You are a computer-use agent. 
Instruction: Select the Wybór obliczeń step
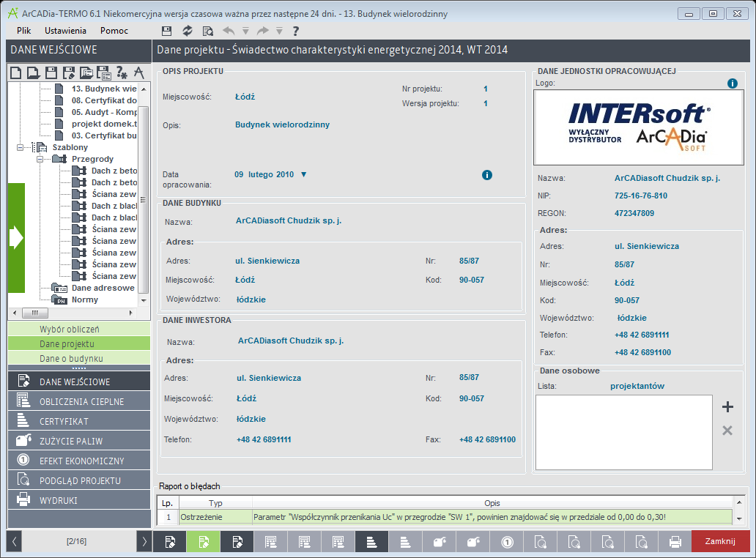79,329
